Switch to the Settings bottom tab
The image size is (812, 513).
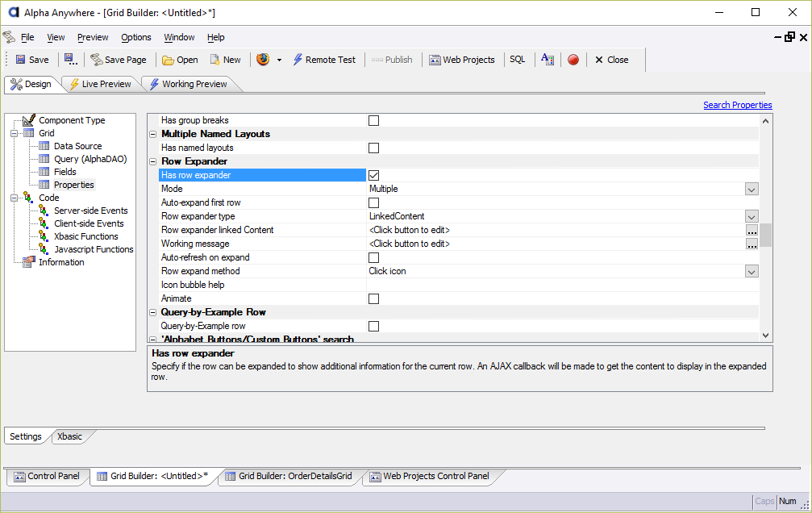pyautogui.click(x=25, y=436)
